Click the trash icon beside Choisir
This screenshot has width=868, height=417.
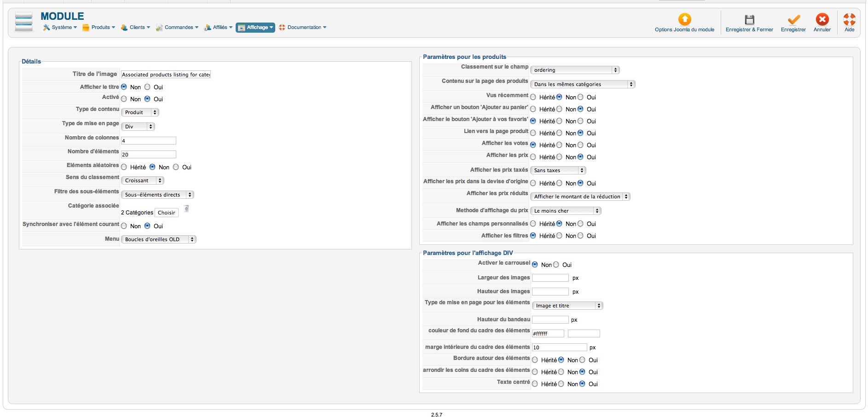click(186, 209)
